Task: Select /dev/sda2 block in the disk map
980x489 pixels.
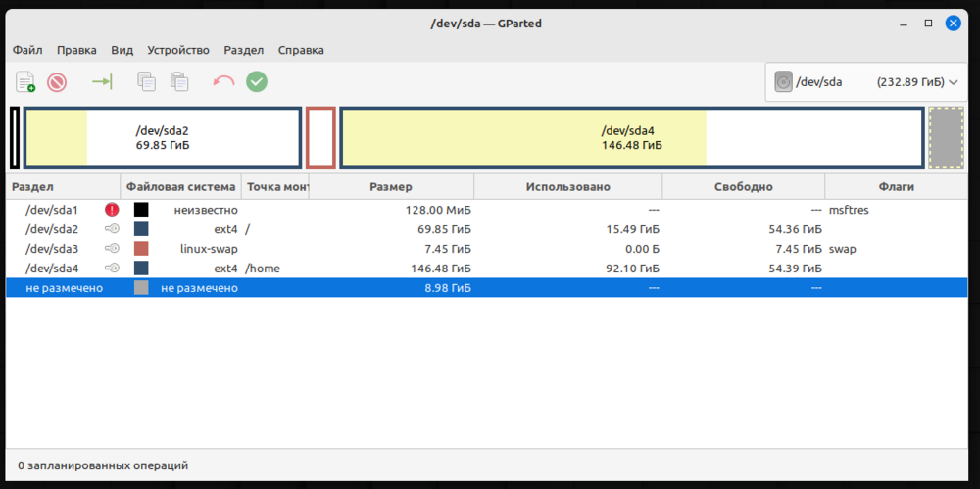Action: 163,137
